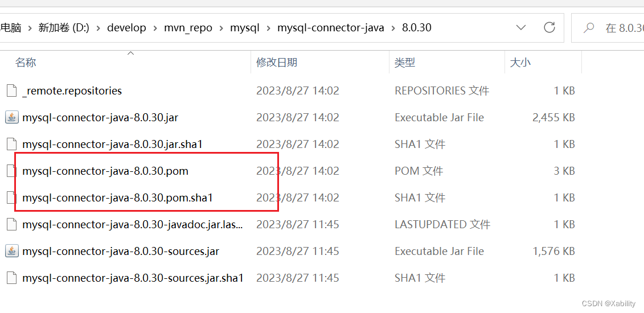Screen dimensions: 644x313
Task: Select file mysql-connector-java-8.0.30-javadoc.jar.las...
Action: point(133,224)
